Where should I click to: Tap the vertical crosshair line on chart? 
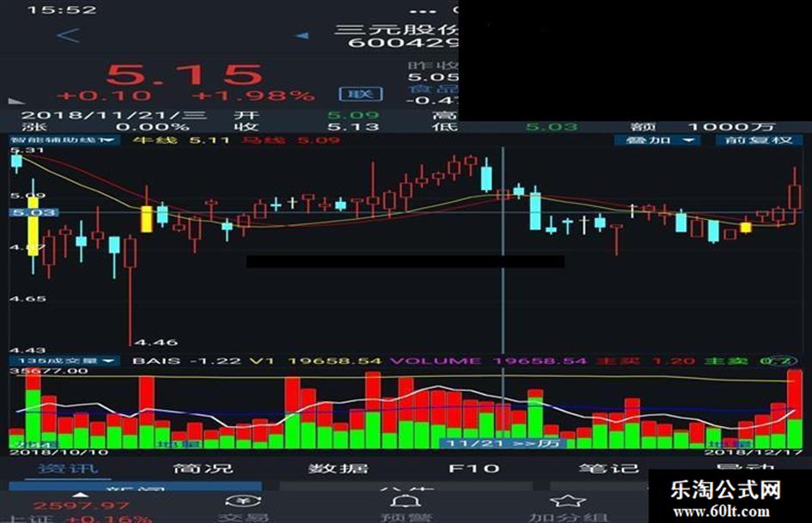pyautogui.click(x=503, y=248)
